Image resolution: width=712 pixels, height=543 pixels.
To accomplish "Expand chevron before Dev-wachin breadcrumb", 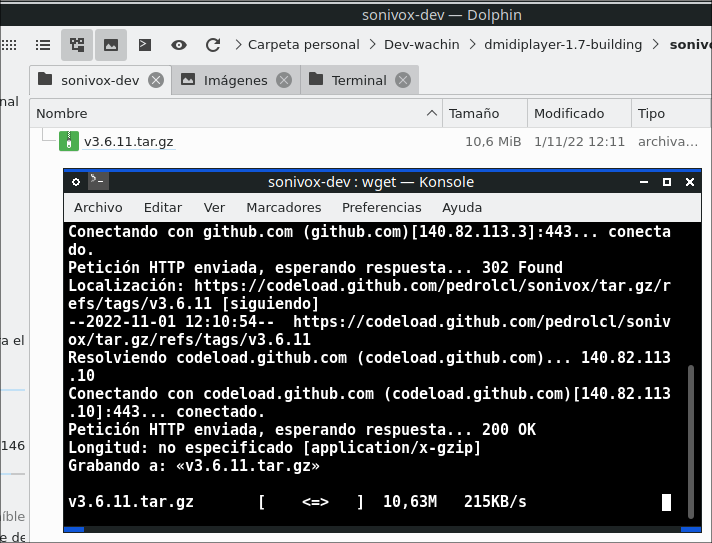I will point(372,44).
